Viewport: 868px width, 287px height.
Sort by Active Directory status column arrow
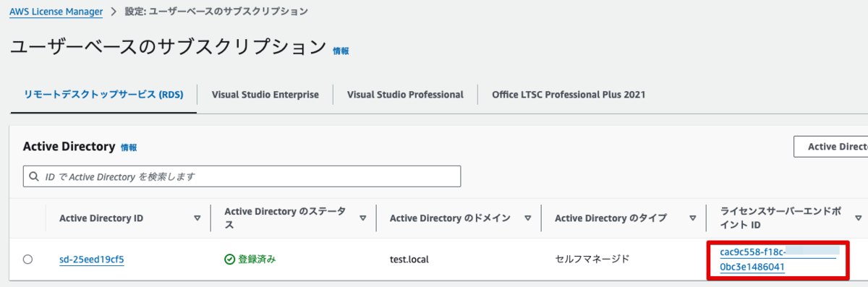tap(362, 218)
